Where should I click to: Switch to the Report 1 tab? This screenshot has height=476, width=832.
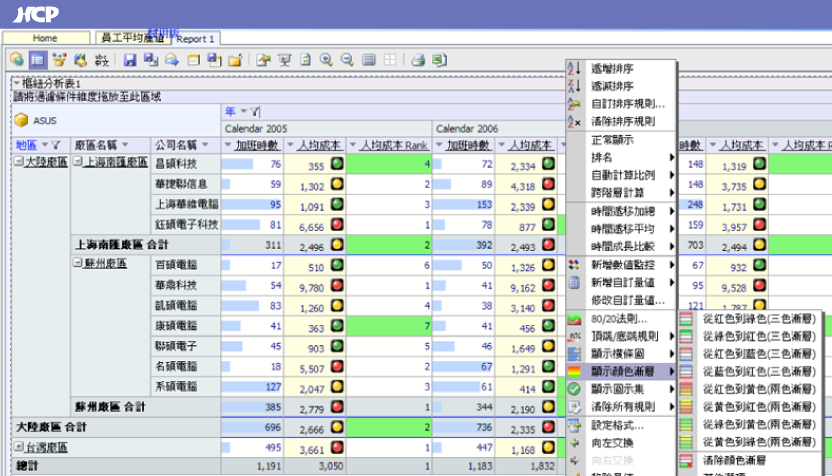click(195, 39)
